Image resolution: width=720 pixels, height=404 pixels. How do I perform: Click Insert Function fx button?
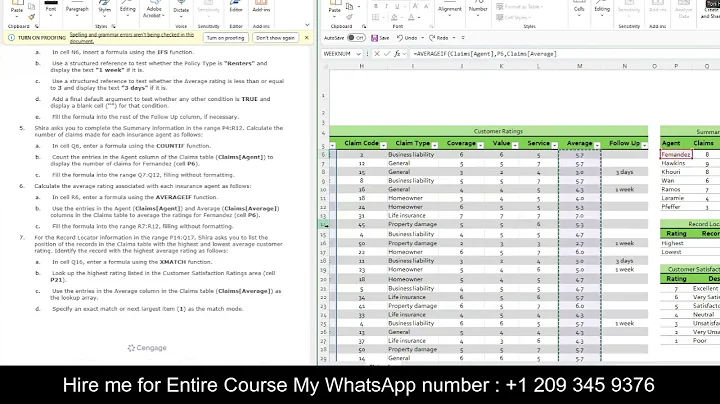coord(398,54)
